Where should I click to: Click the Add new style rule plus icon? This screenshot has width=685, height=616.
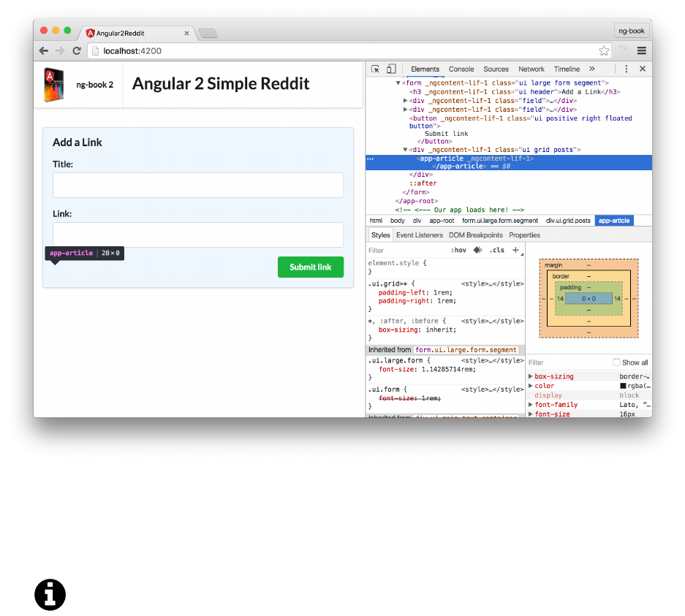(515, 250)
